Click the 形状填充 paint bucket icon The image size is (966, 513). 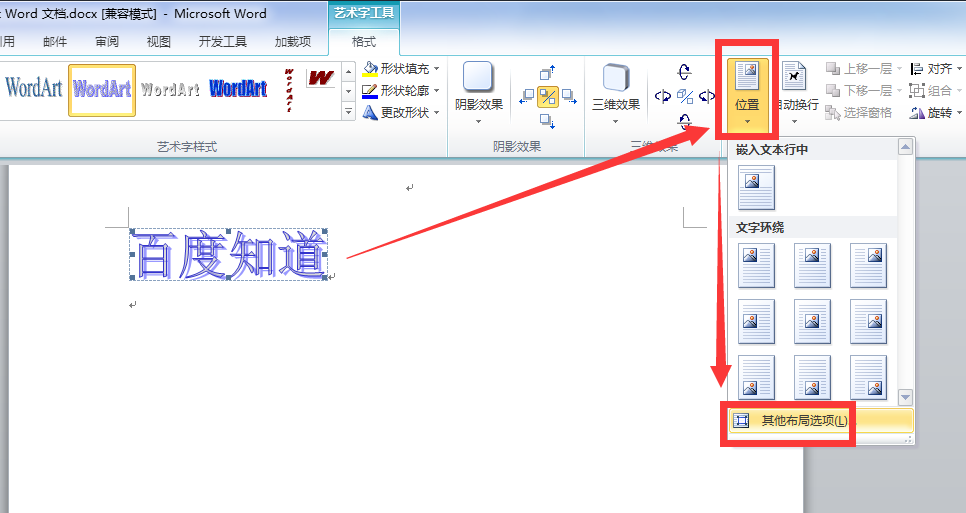click(370, 68)
